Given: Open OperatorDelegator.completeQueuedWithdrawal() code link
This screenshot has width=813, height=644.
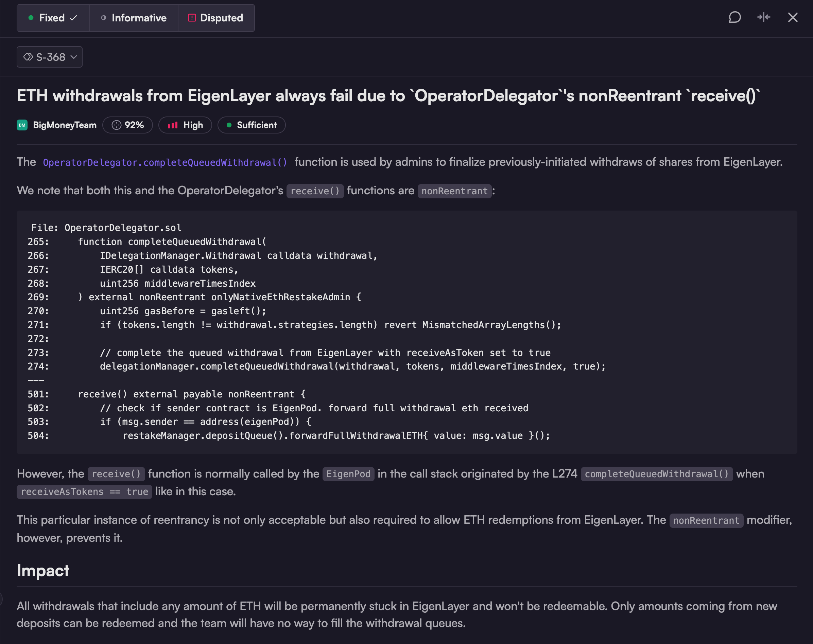Looking at the screenshot, I should (165, 162).
